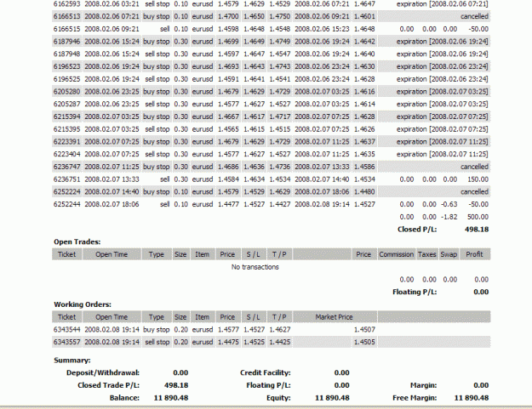Click the 150.00 profit value
The width and height of the screenshot is (532, 409).
click(478, 179)
